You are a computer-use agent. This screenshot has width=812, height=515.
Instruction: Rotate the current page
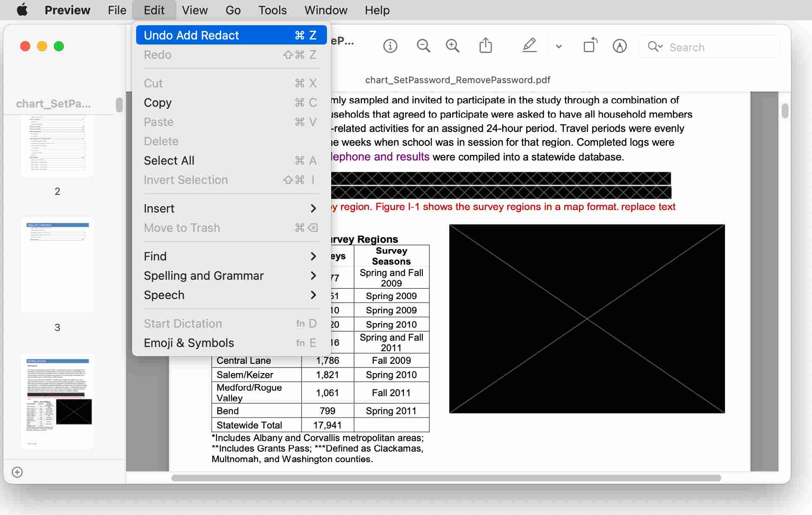[590, 45]
